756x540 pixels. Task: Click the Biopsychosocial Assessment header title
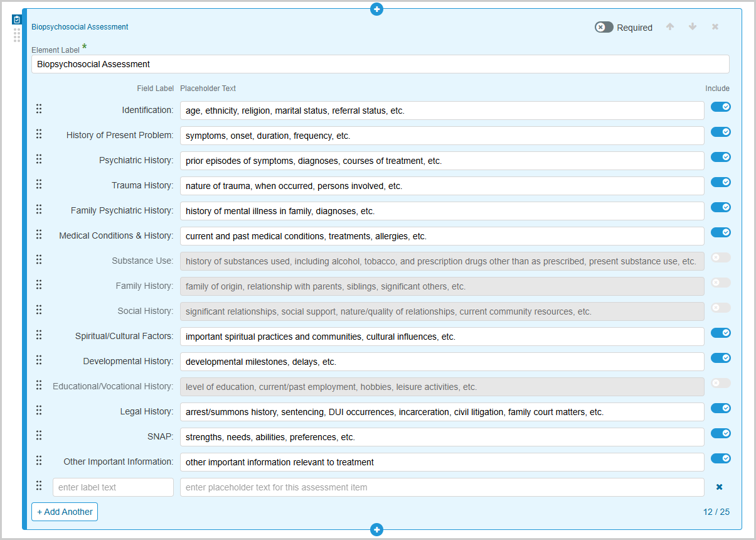coord(80,27)
